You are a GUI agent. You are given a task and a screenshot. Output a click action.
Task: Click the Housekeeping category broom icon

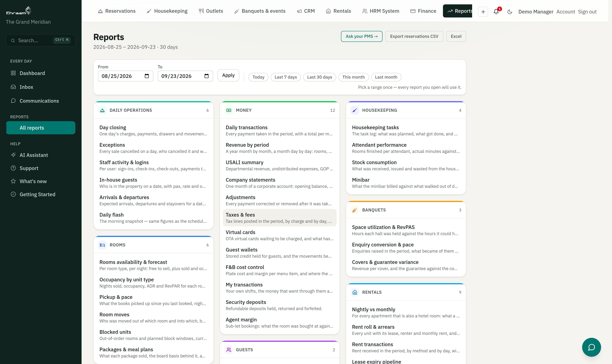355,110
